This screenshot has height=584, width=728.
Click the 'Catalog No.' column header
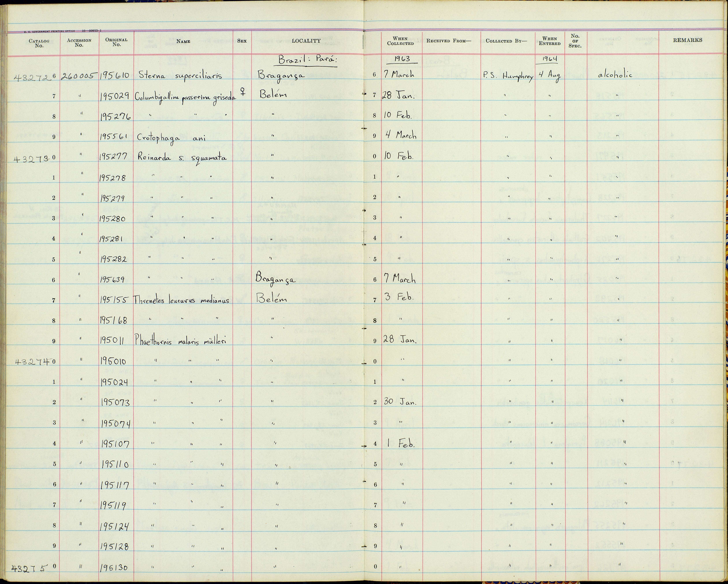(x=39, y=43)
